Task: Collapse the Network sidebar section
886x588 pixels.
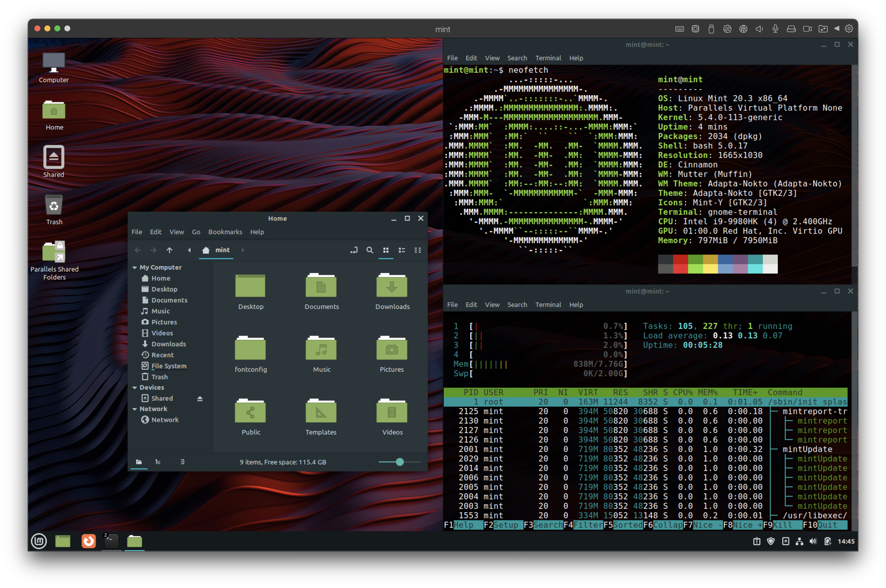Action: click(x=135, y=409)
